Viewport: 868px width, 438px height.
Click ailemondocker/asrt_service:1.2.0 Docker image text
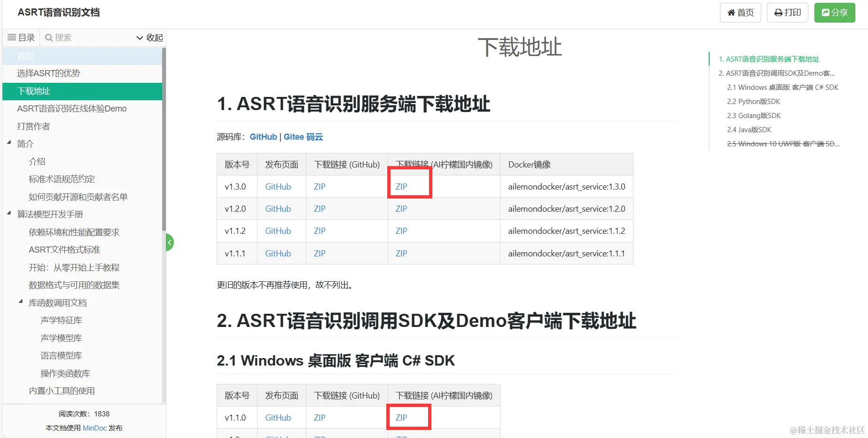pyautogui.click(x=567, y=209)
